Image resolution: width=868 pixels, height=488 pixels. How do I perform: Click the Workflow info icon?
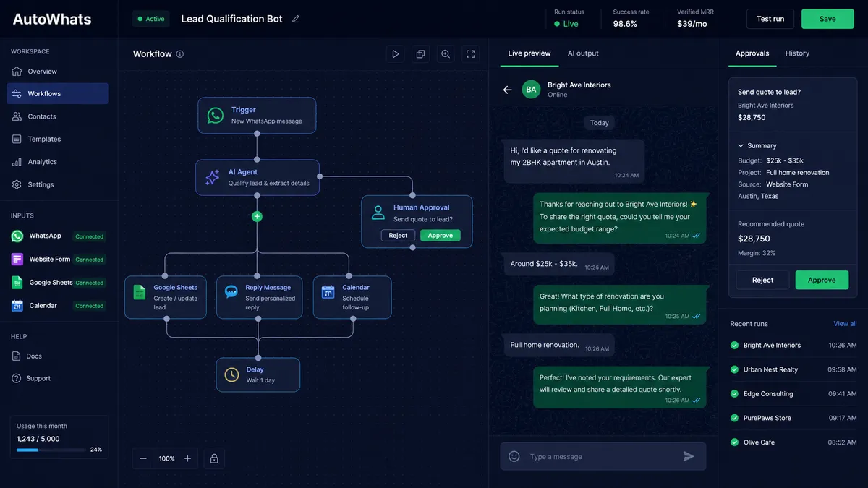(180, 54)
